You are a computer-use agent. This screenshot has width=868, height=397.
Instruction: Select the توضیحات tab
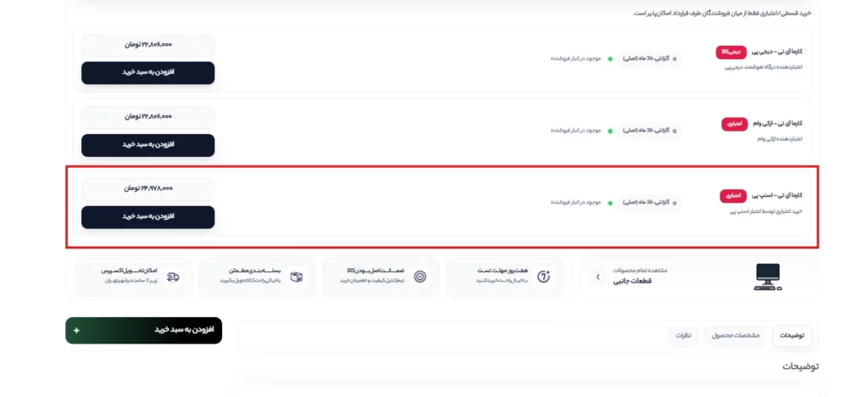793,336
